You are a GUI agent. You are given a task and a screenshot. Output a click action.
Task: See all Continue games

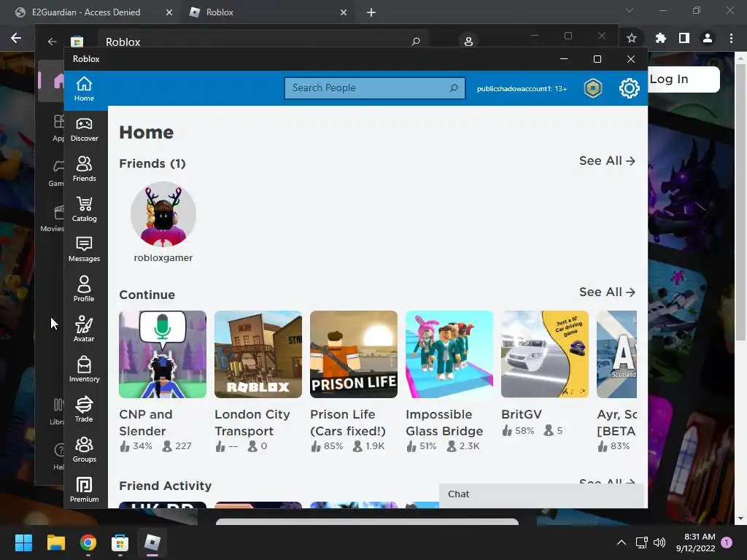pos(607,292)
